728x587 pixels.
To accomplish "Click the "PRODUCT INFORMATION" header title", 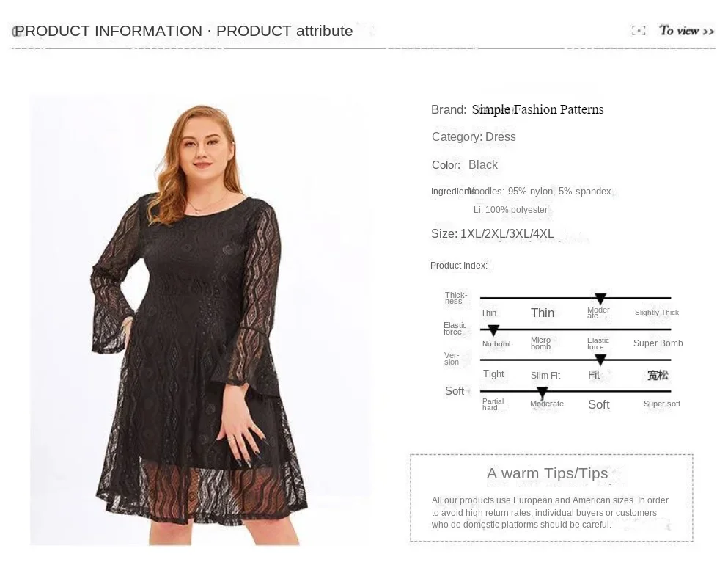I will click(x=109, y=31).
